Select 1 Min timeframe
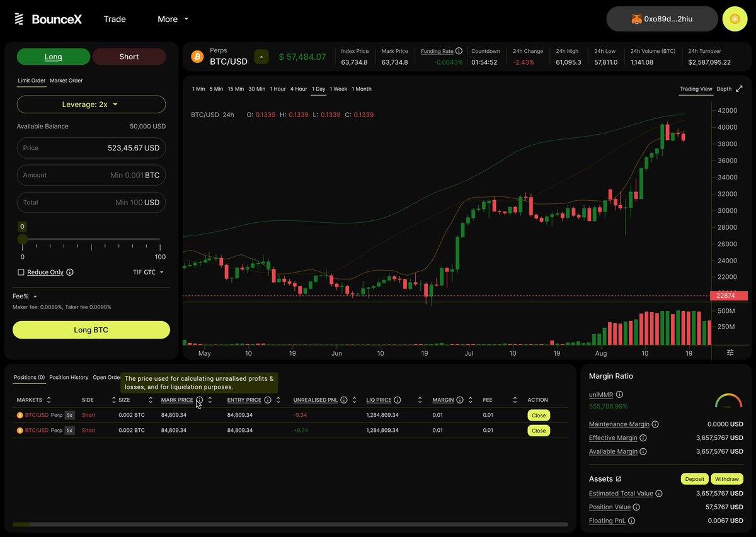The height and width of the screenshot is (537, 756). (198, 89)
